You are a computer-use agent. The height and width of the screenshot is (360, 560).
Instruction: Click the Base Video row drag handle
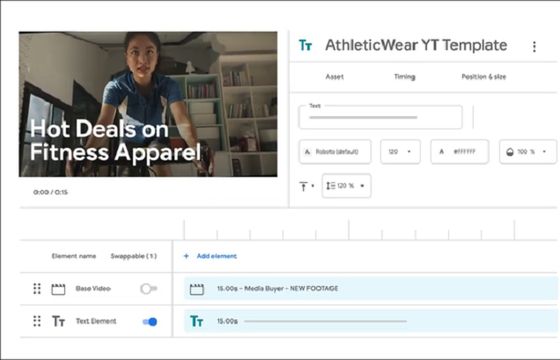coord(37,289)
